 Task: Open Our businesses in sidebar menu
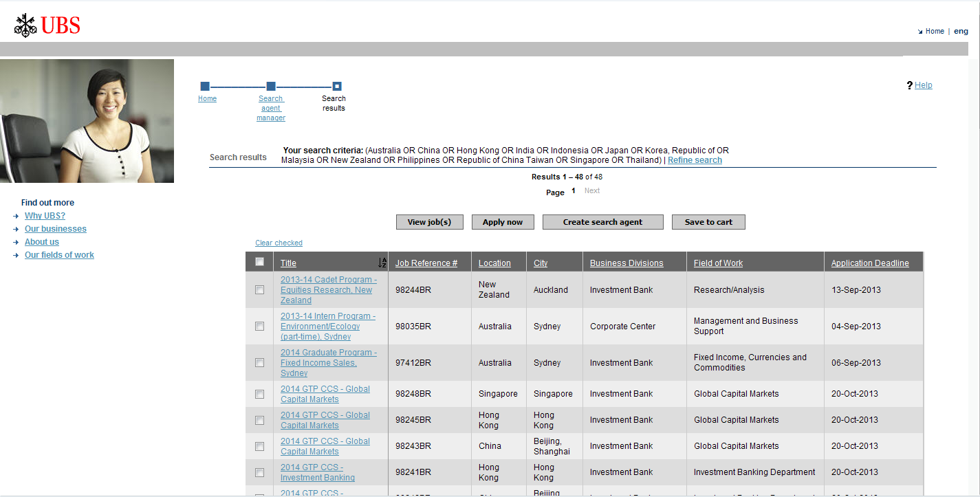coord(56,229)
